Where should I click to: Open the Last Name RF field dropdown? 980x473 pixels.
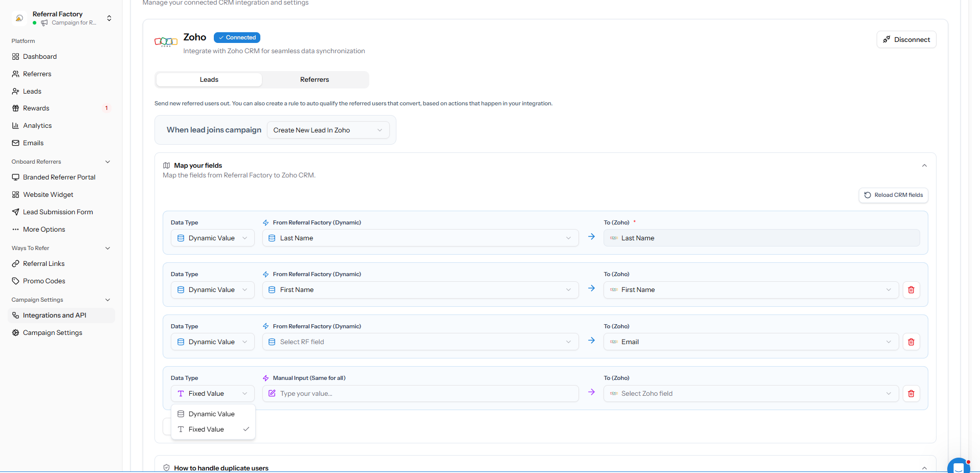(420, 238)
